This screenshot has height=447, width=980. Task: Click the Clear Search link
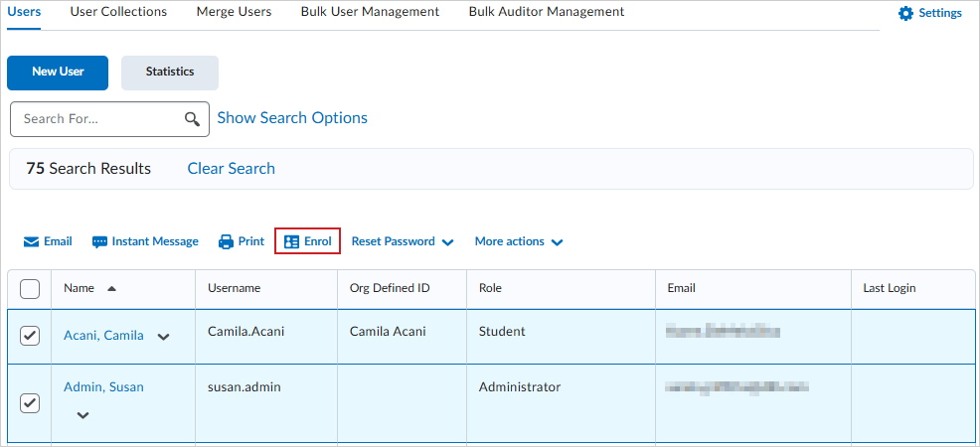tap(232, 169)
